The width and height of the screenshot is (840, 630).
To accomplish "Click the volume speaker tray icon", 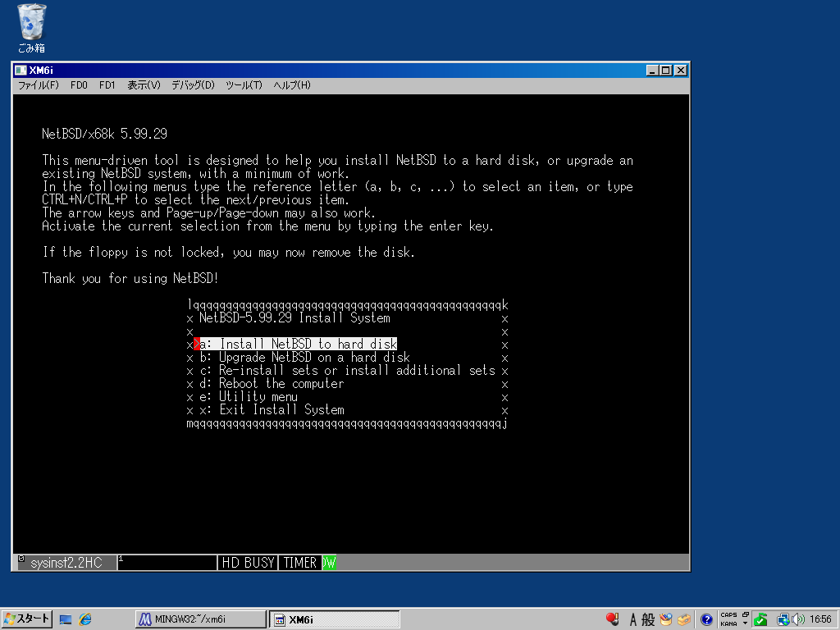I will point(797,620).
